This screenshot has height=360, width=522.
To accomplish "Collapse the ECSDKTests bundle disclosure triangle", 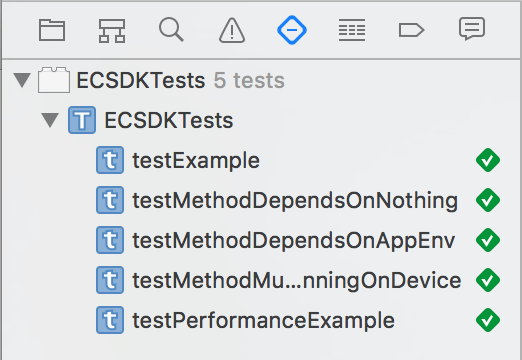I will click(22, 80).
